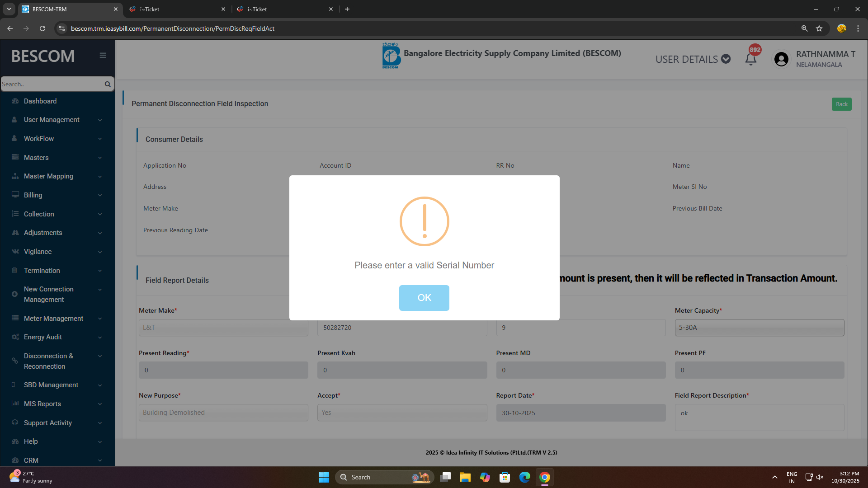
Task: Open File Explorer from the taskbar
Action: click(465, 477)
